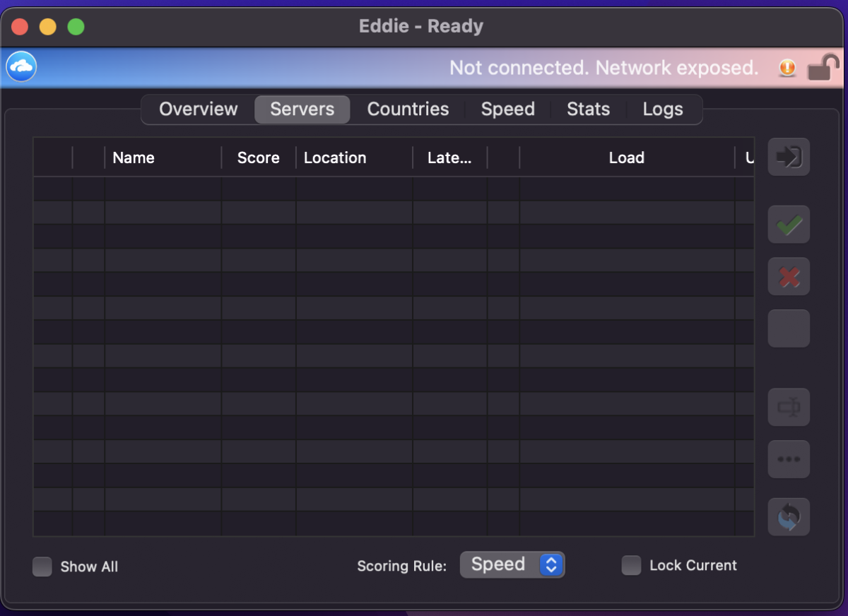Open the Scoring Rule Speed dropdown

coord(512,564)
